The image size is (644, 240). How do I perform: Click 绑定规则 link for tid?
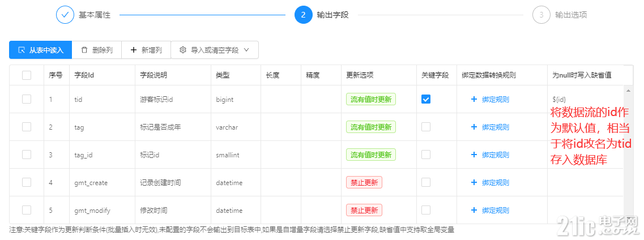coord(496,99)
